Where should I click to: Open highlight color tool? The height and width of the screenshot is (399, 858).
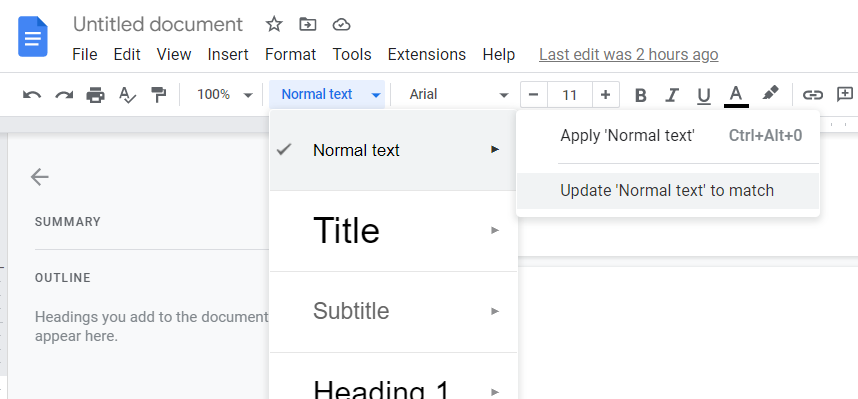[x=770, y=94]
